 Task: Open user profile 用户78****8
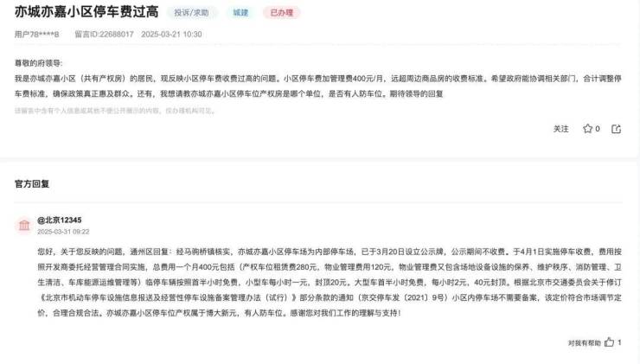tap(36, 35)
